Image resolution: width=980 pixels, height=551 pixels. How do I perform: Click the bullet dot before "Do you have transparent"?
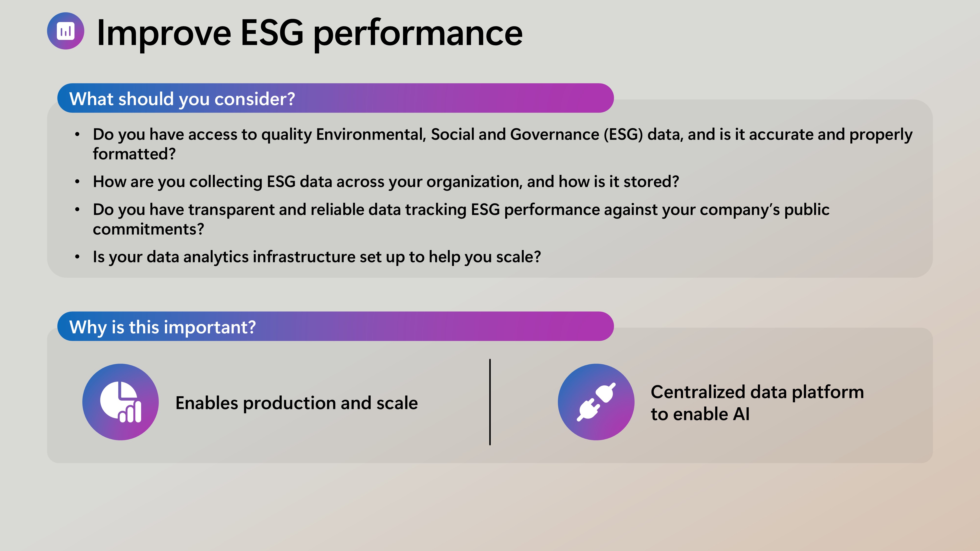(x=77, y=210)
